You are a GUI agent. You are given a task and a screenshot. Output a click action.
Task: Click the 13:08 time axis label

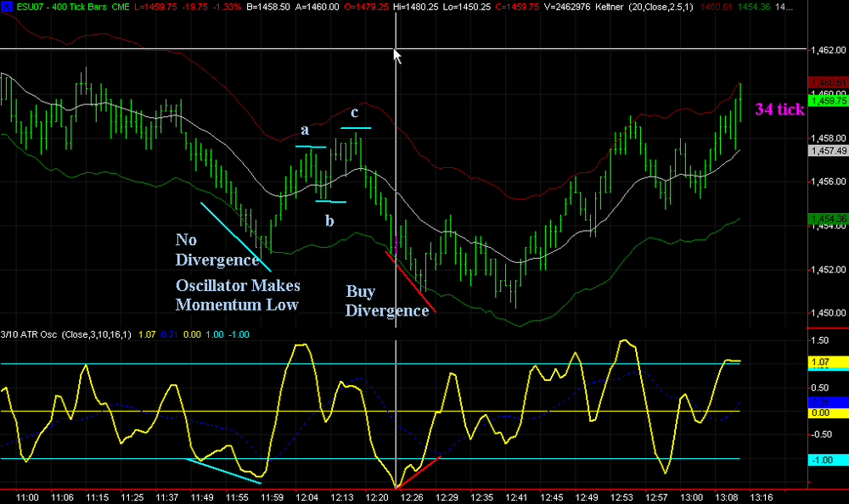pos(727,497)
